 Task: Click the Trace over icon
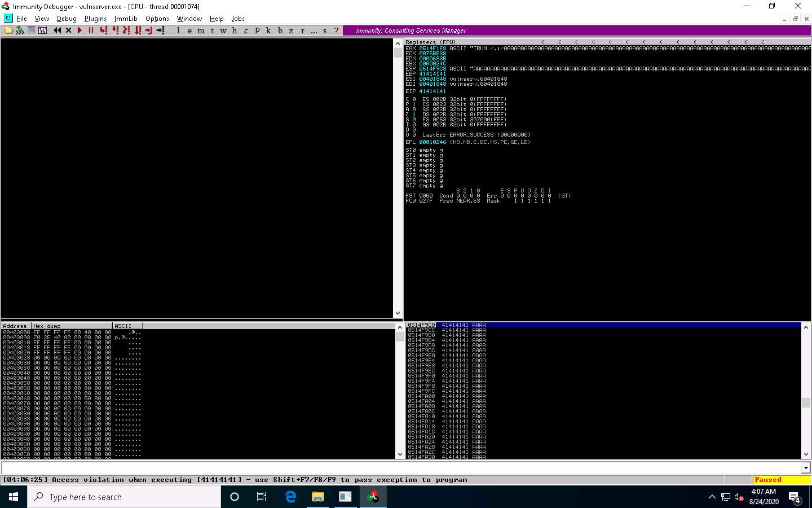click(138, 30)
